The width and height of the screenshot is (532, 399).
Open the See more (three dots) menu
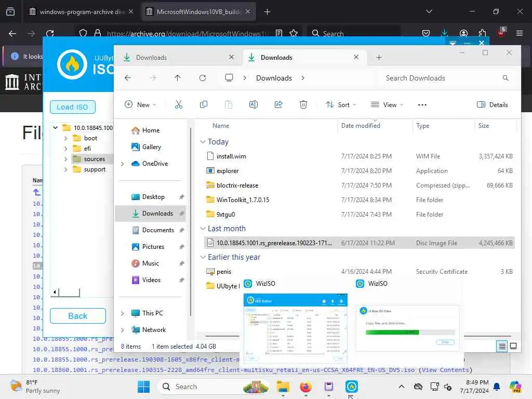pyautogui.click(x=422, y=105)
